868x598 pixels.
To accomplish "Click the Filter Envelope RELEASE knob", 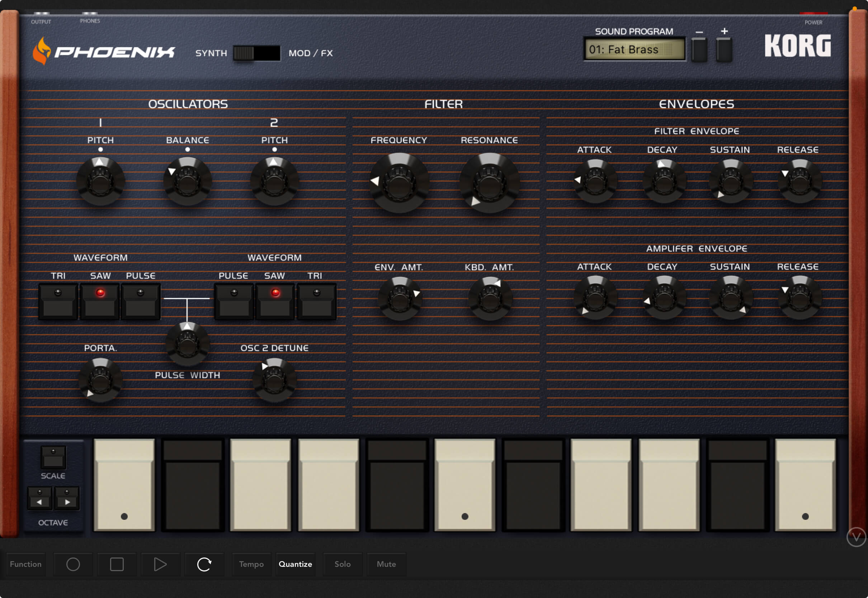I will (x=800, y=181).
